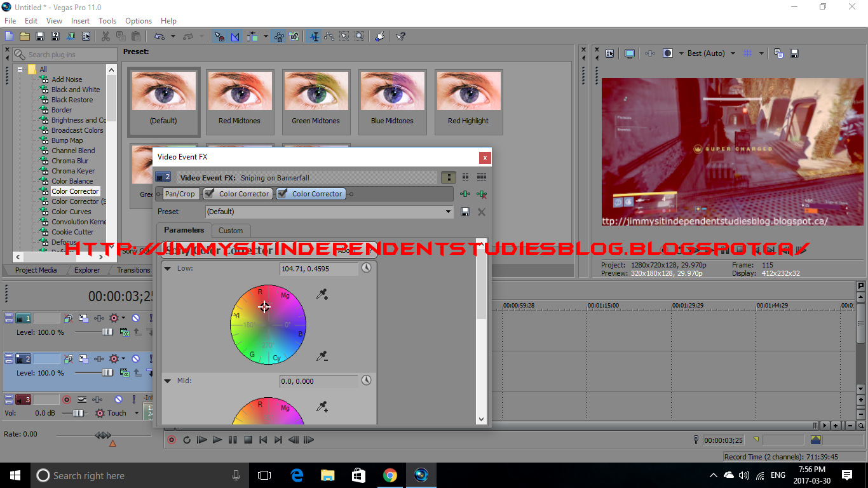Open Google Chrome from the taskbar
Screen dimensions: 868x488
coord(390,475)
